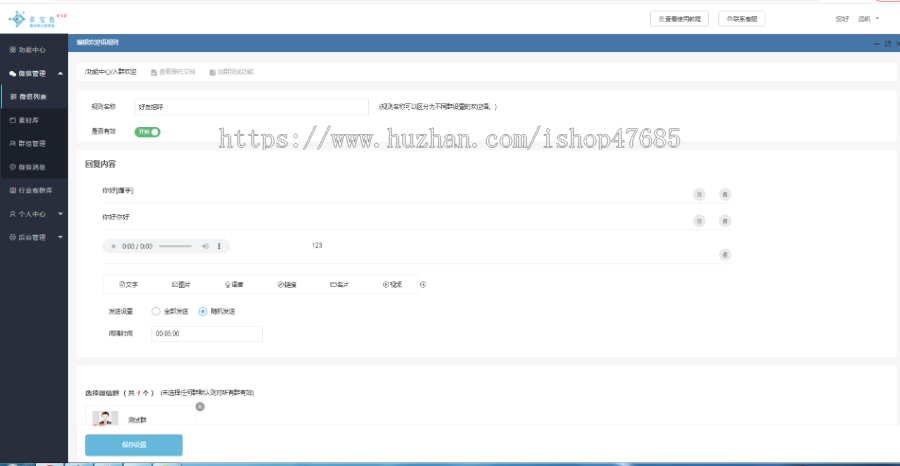Edit the 你好你好 reply entry
900x466 pixels.
pos(699,221)
